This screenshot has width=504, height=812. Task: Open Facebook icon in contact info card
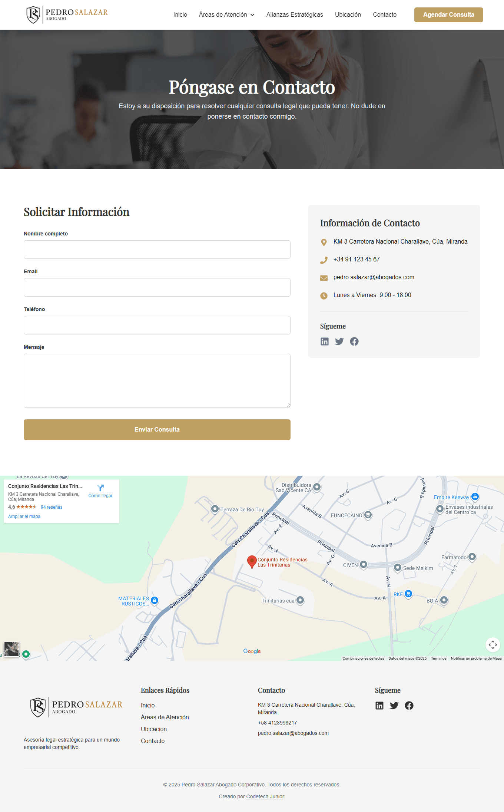pyautogui.click(x=354, y=341)
